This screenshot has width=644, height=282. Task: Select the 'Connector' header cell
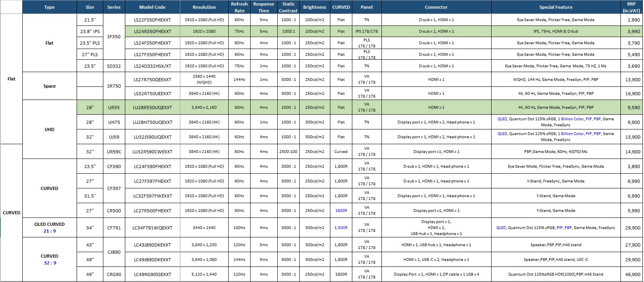click(436, 7)
